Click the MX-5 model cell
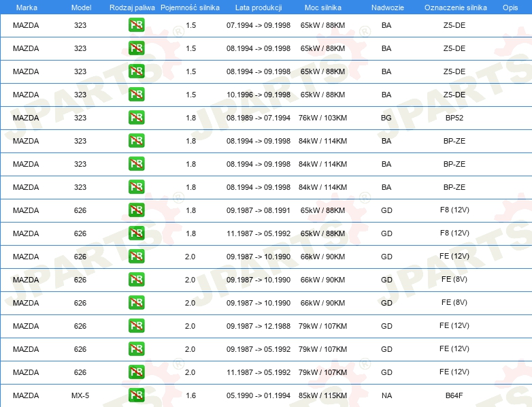The width and height of the screenshot is (532, 407). (x=80, y=395)
